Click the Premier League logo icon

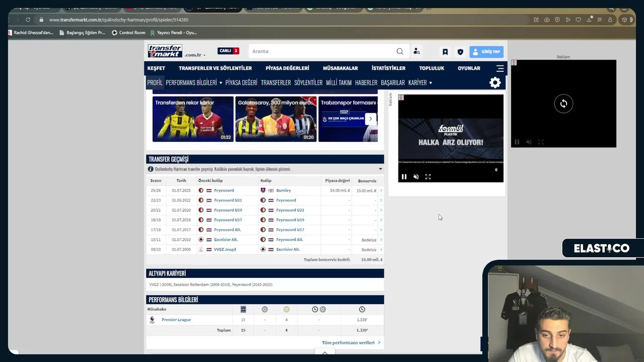152,320
